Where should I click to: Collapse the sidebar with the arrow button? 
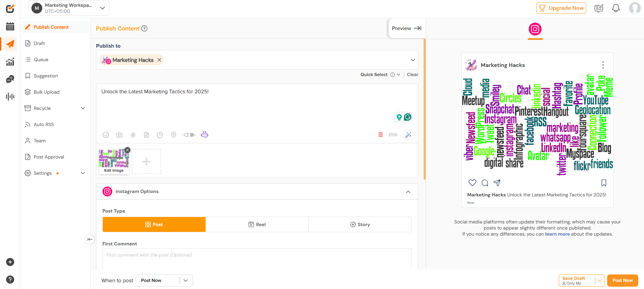[90, 239]
